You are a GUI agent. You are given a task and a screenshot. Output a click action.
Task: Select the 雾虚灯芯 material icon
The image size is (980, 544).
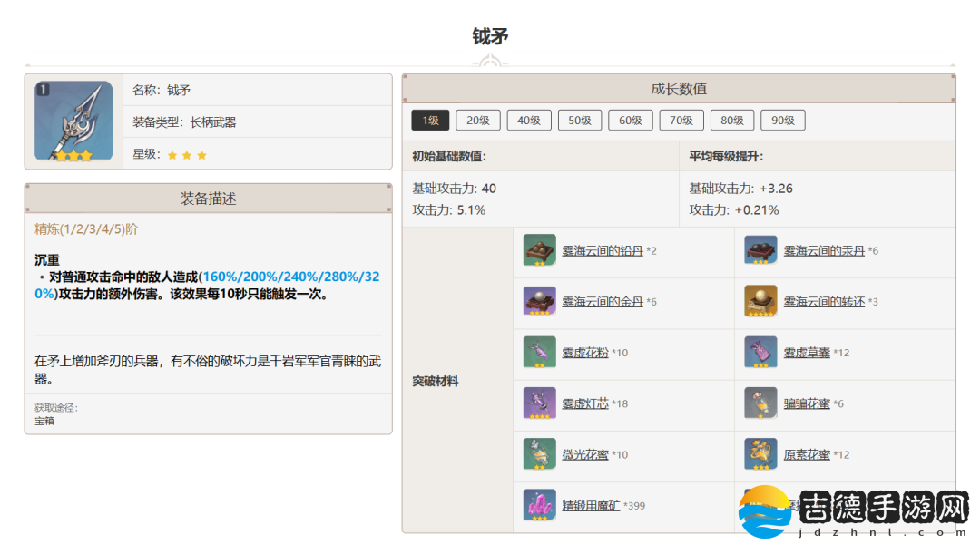click(539, 403)
